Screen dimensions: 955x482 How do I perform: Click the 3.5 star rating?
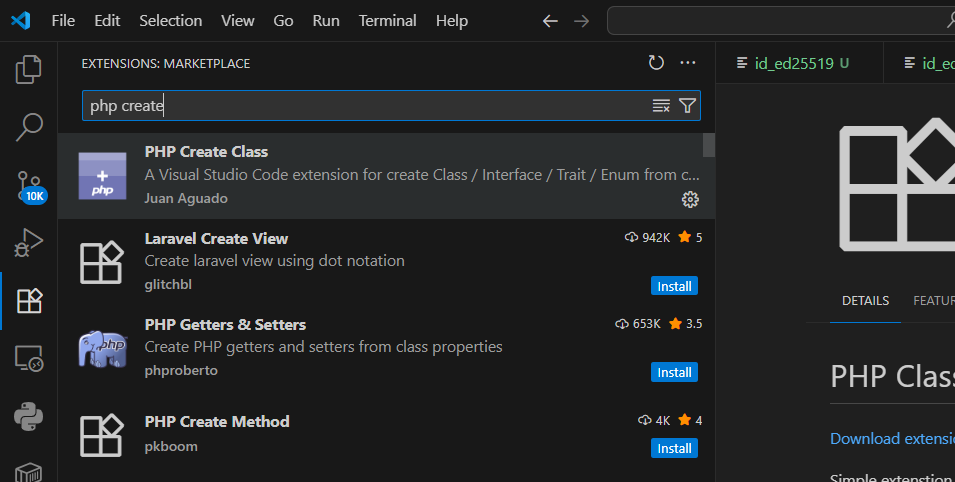(x=686, y=324)
